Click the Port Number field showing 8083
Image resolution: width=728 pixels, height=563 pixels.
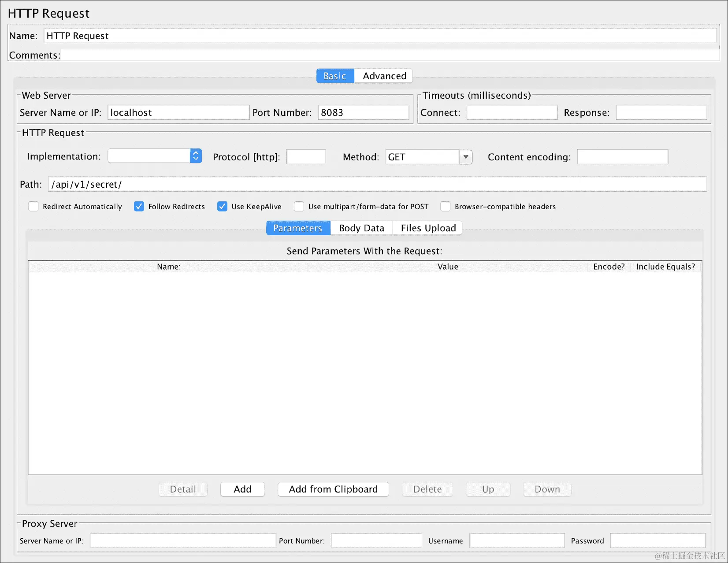[x=364, y=112]
